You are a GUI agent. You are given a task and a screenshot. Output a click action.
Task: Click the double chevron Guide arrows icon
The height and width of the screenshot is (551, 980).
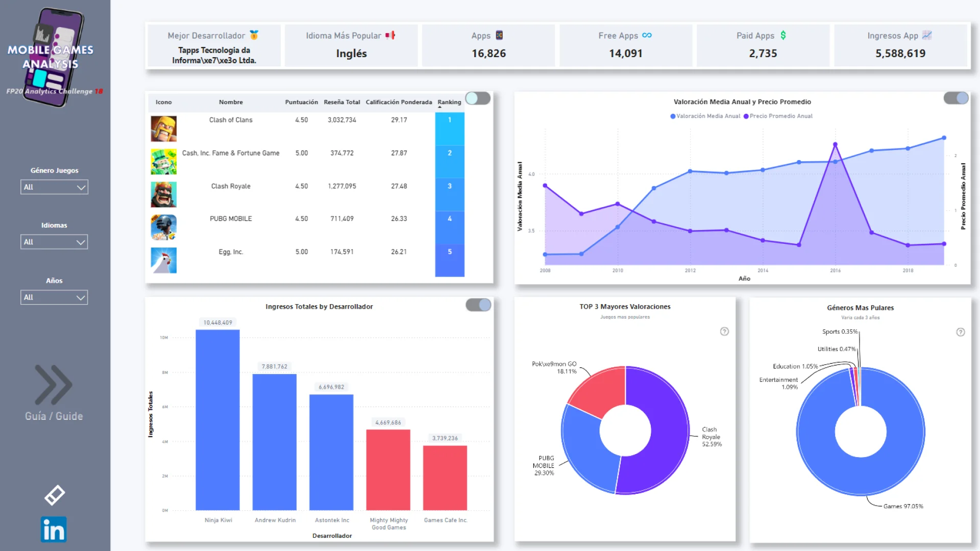[54, 384]
